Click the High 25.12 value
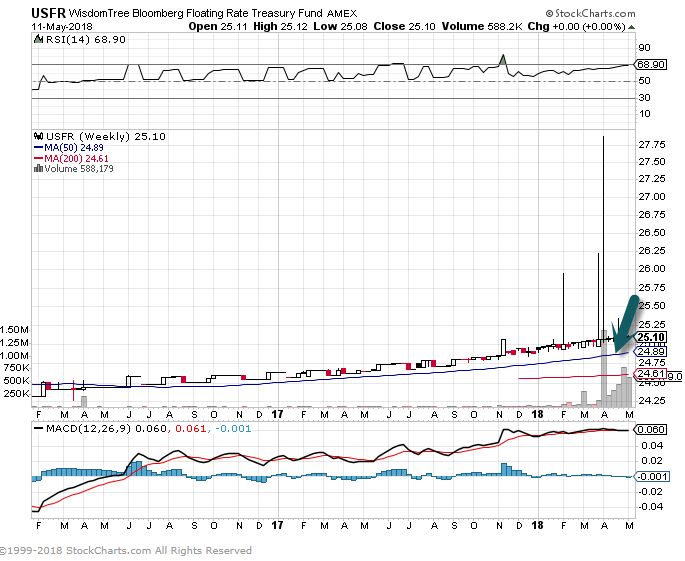Viewport: 685px width, 561px height. click(280, 26)
